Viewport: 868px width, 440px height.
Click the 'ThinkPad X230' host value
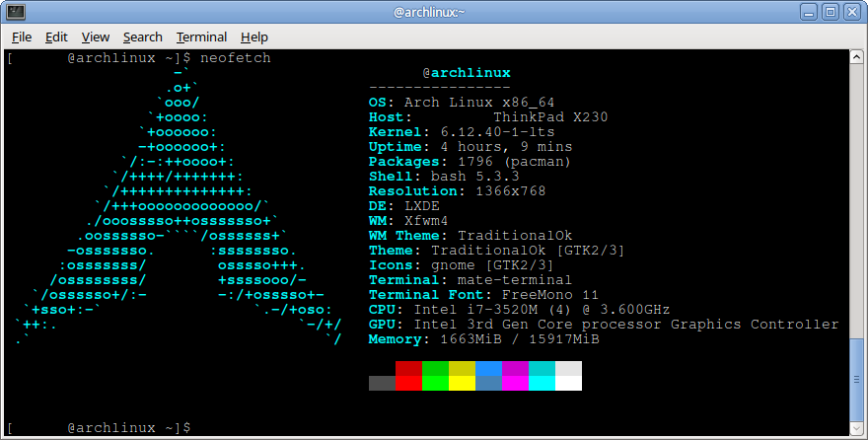(x=550, y=117)
